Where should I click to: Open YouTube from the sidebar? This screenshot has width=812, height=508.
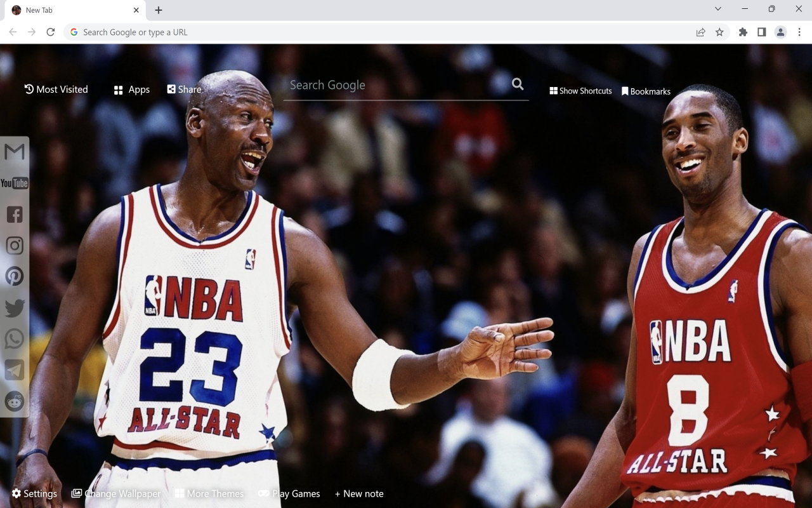click(x=14, y=184)
